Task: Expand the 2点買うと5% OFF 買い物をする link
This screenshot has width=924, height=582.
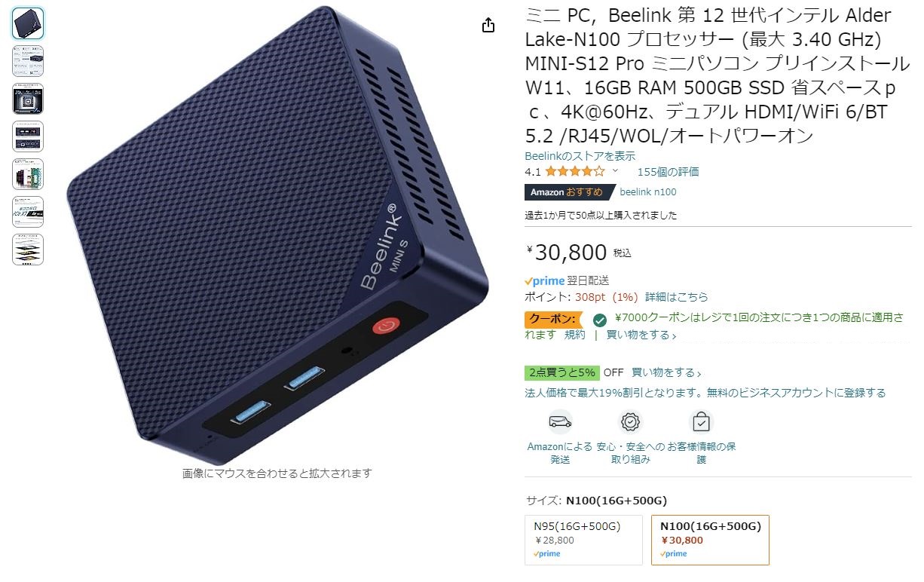Action: point(666,372)
